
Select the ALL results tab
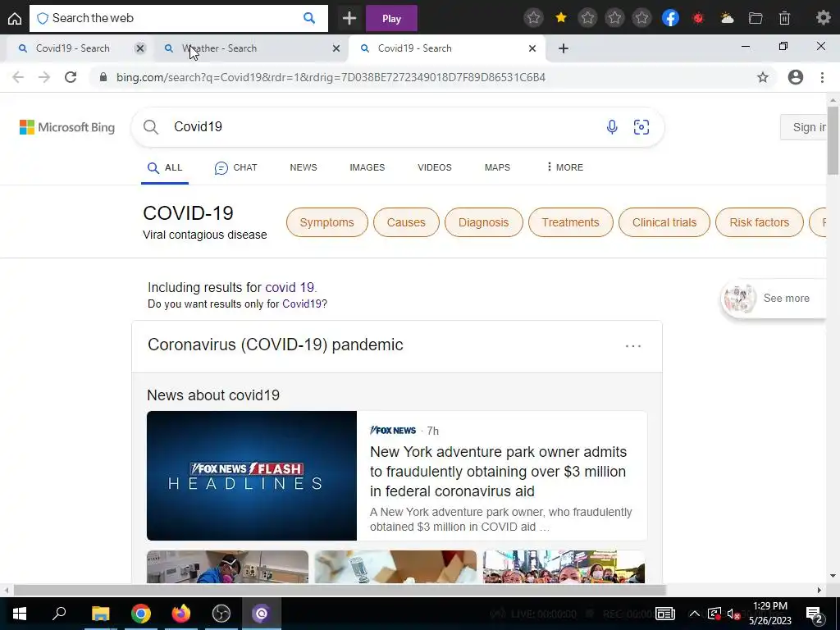click(165, 167)
